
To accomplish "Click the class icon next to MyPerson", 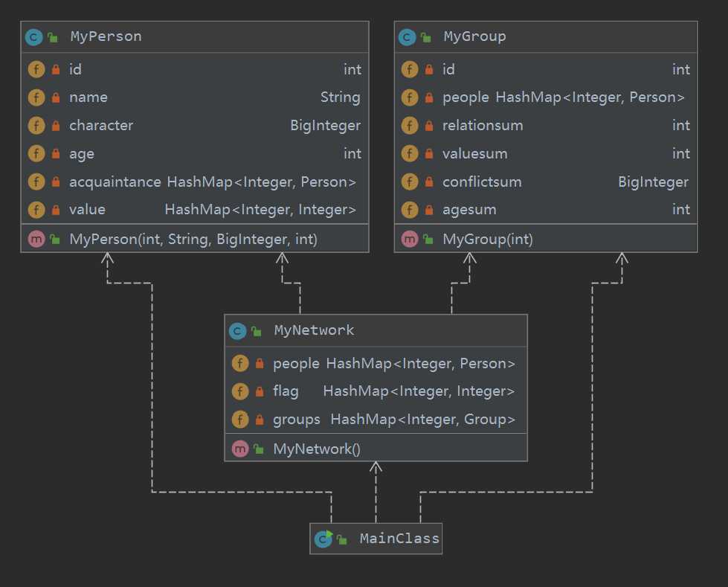I will [x=34, y=36].
